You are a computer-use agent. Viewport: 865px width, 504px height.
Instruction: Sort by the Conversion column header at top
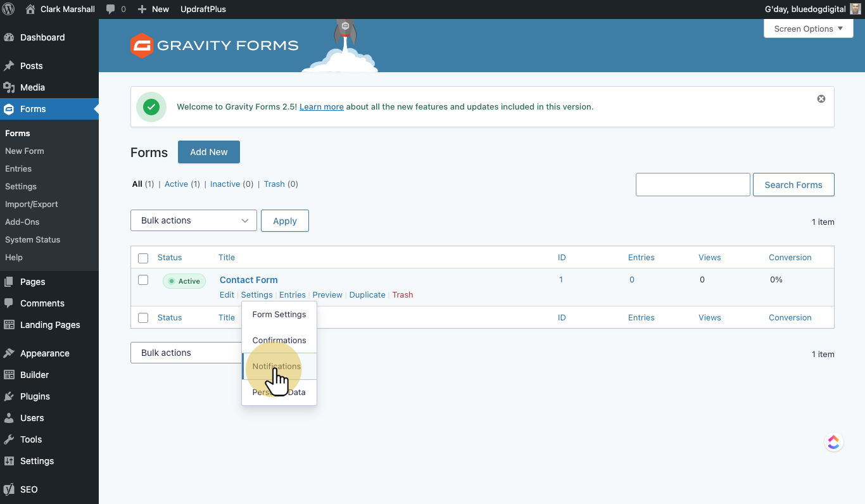point(790,258)
